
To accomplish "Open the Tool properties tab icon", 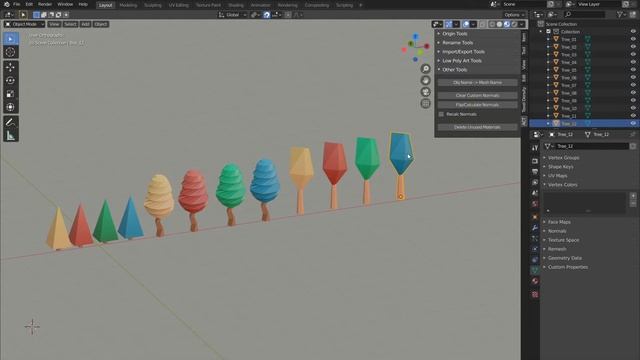I will 535,148.
